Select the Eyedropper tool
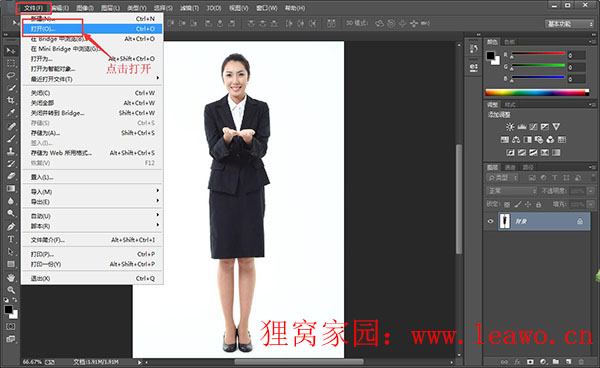600x368 pixels. 11,113
